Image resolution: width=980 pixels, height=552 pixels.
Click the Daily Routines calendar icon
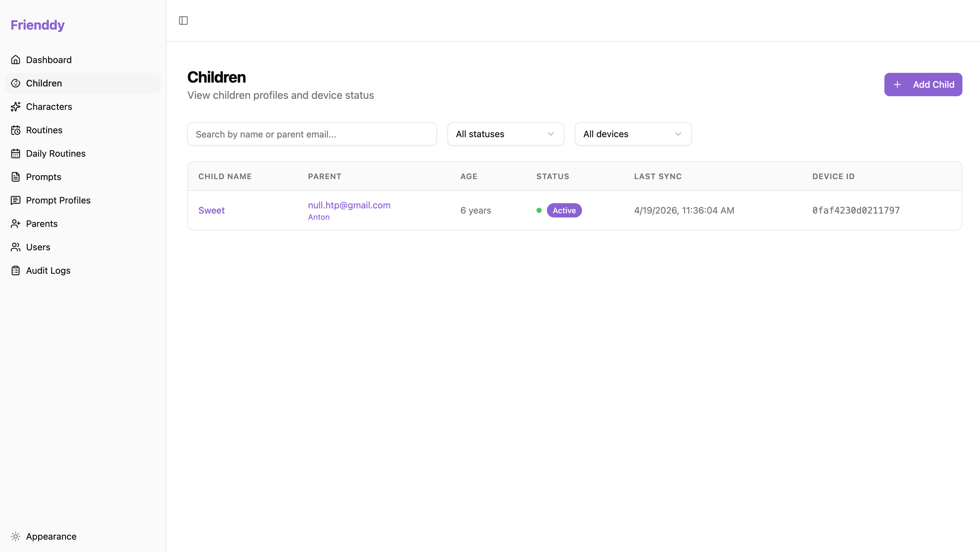coord(16,153)
